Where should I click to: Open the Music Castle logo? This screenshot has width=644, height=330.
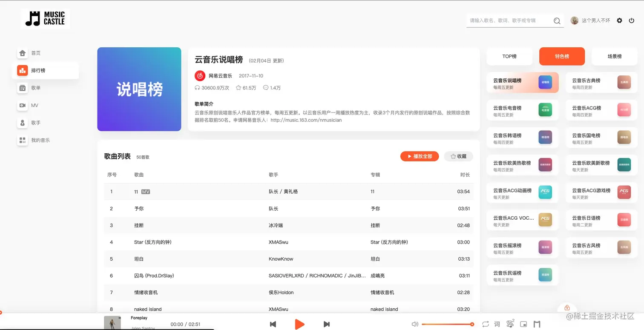point(45,19)
